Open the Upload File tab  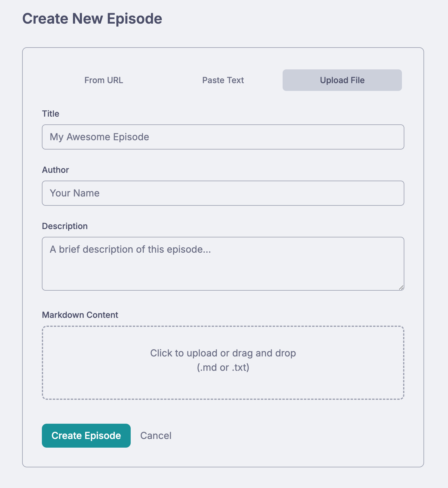(x=342, y=80)
